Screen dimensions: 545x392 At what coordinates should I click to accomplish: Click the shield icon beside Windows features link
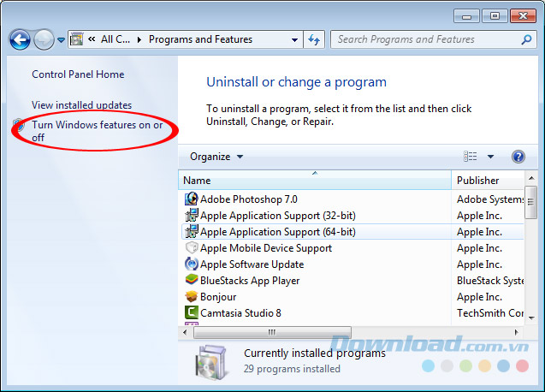19,124
